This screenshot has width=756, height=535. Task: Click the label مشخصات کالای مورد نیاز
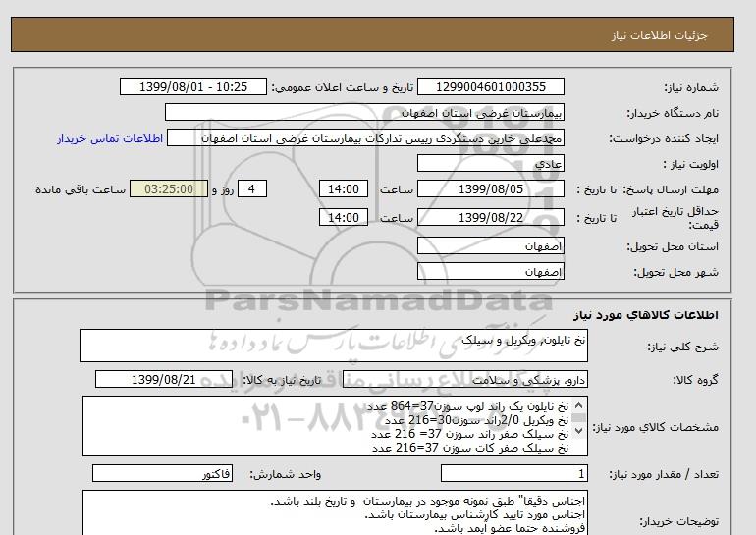(655, 427)
